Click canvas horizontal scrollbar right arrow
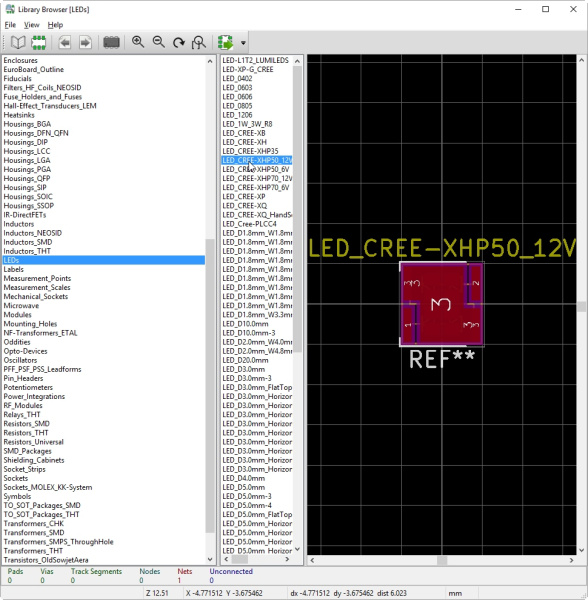This screenshot has width=588, height=600. tap(572, 560)
